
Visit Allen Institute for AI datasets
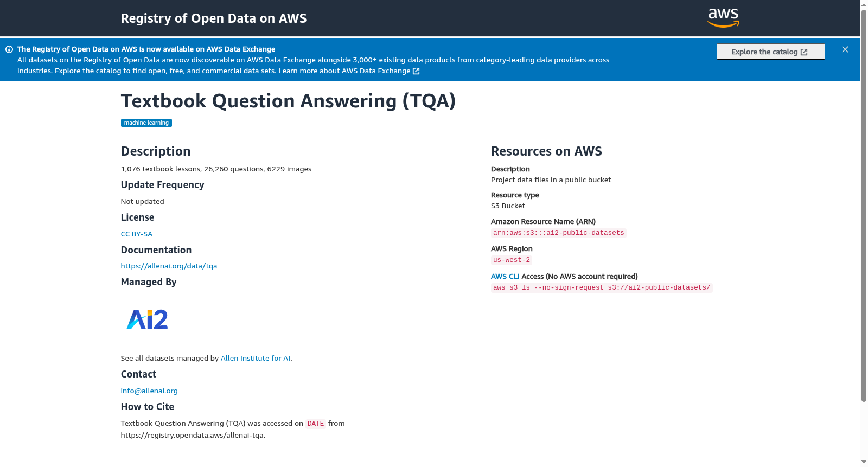pos(256,359)
